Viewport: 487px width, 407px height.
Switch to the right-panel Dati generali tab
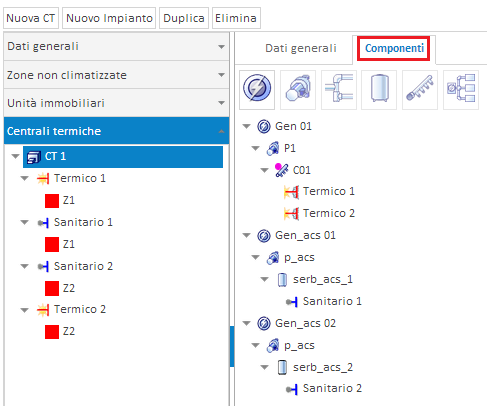point(301,49)
